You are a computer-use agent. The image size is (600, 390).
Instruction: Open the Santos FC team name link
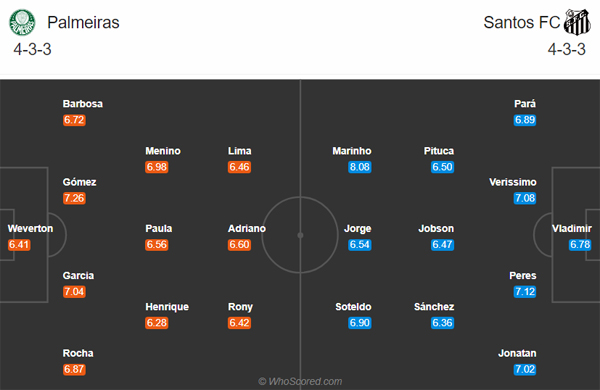coord(522,22)
